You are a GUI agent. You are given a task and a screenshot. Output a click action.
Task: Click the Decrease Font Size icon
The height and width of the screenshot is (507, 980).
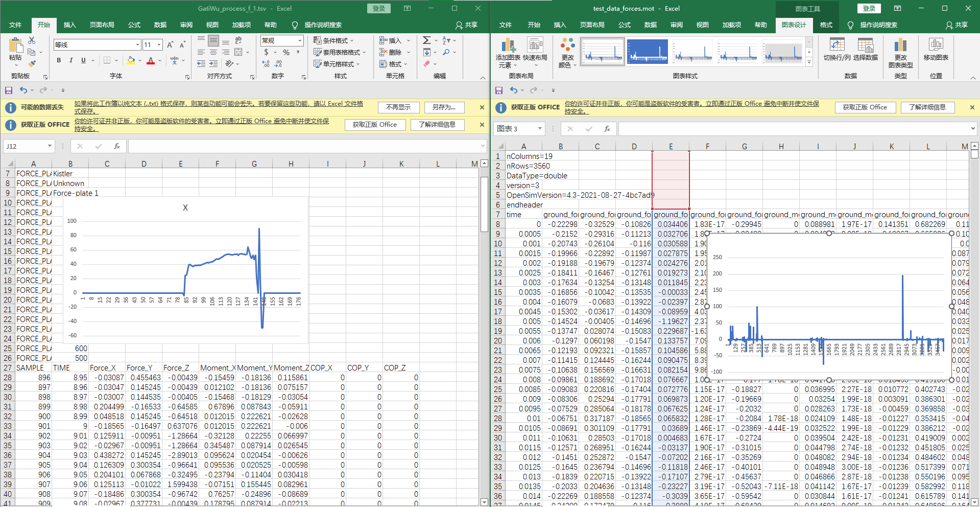182,45
